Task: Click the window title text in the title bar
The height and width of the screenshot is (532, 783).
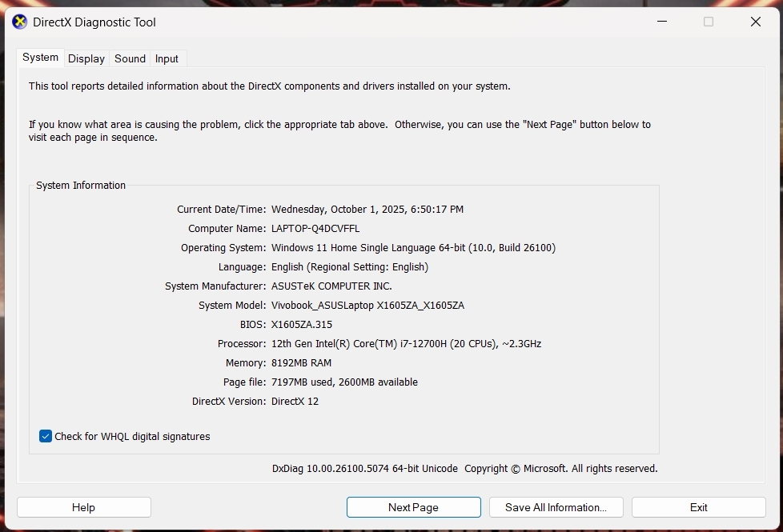Action: click(x=94, y=22)
